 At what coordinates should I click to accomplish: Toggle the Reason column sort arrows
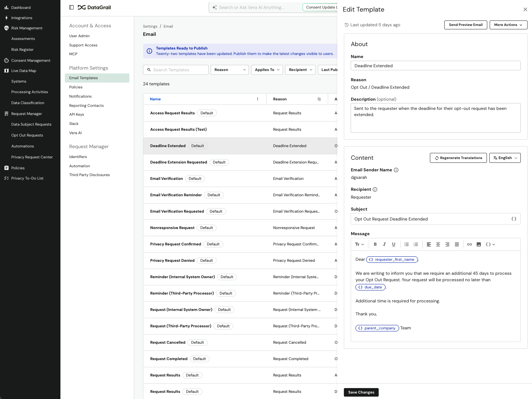(319, 99)
